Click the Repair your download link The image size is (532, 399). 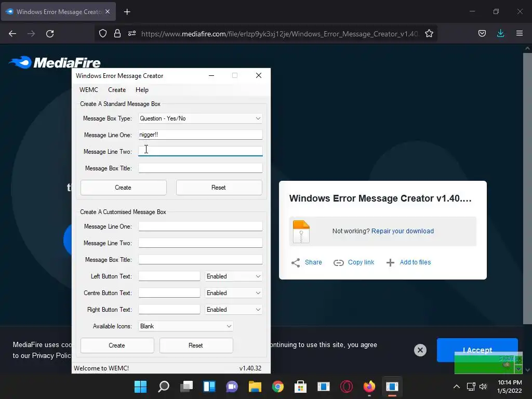point(403,231)
